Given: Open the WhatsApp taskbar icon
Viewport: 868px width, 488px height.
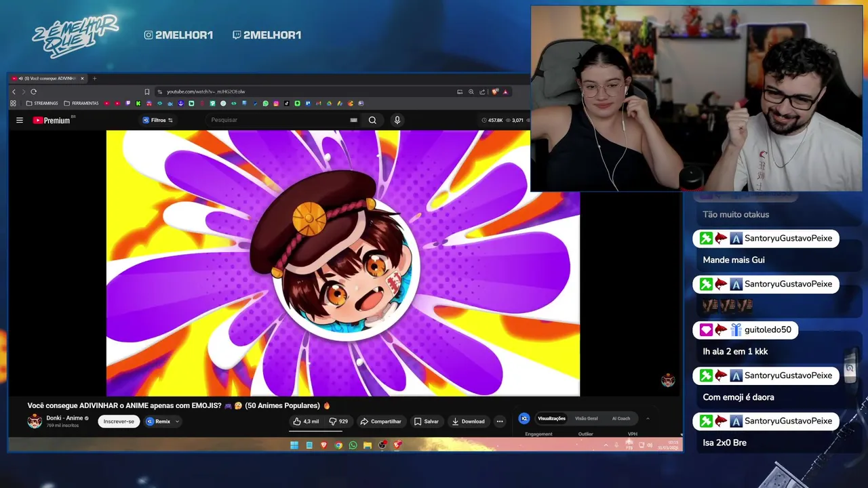Looking at the screenshot, I should pyautogui.click(x=353, y=445).
